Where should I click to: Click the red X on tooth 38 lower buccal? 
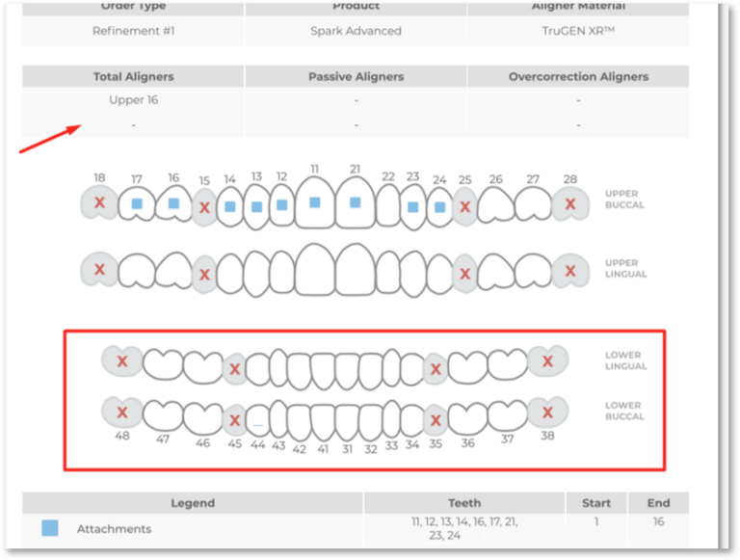pyautogui.click(x=547, y=413)
